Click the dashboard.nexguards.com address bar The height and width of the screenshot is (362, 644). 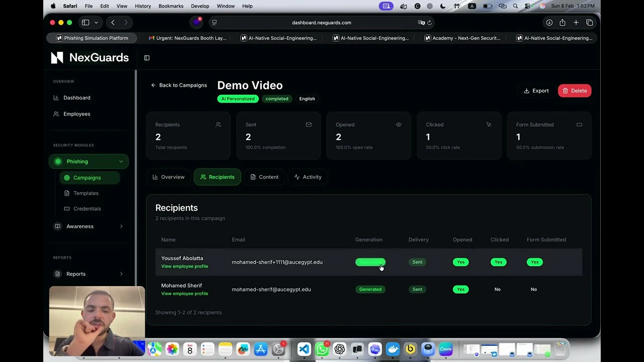321,23
